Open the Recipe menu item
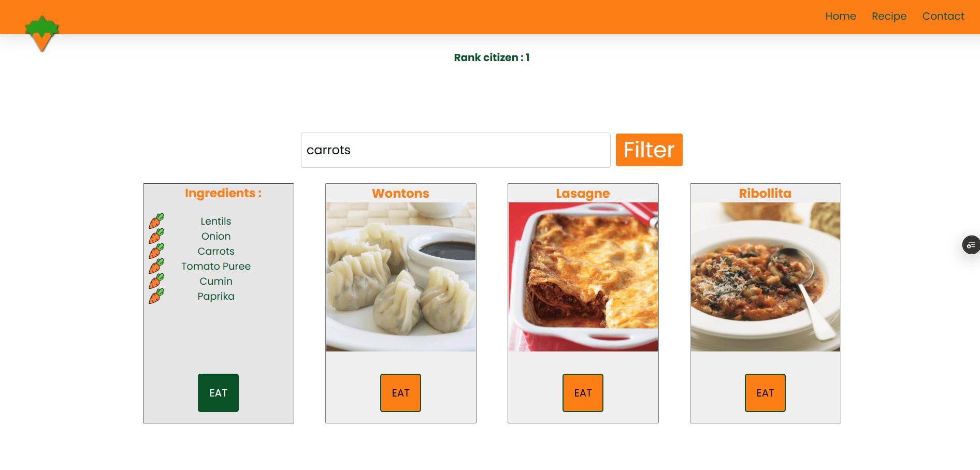980x470 pixels. click(x=889, y=16)
